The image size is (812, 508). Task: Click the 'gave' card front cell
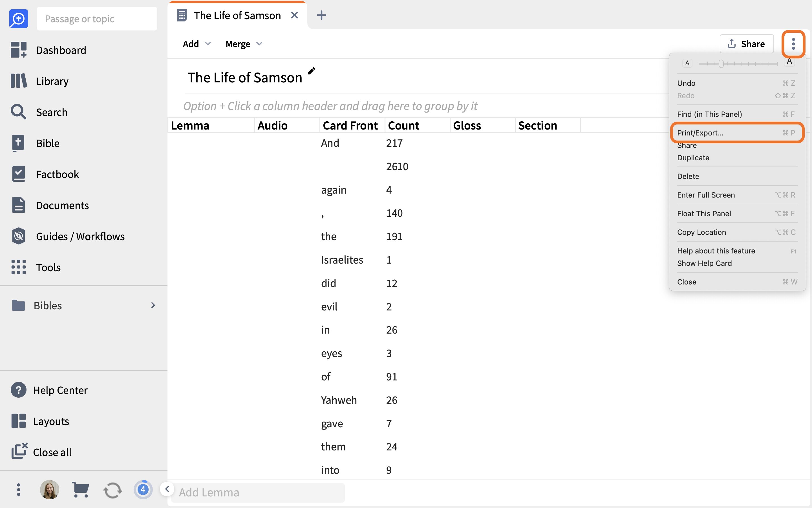(332, 423)
